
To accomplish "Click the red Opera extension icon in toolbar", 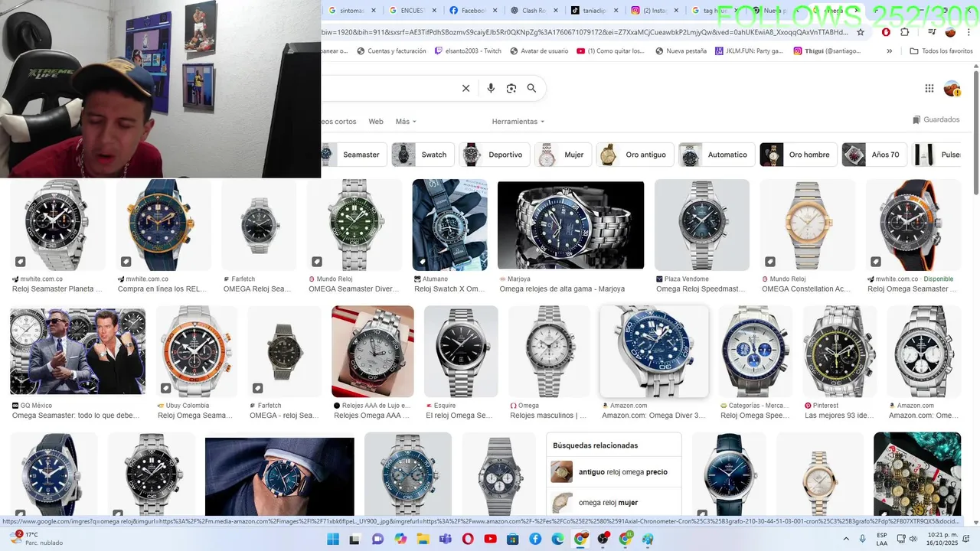I will pos(886,32).
